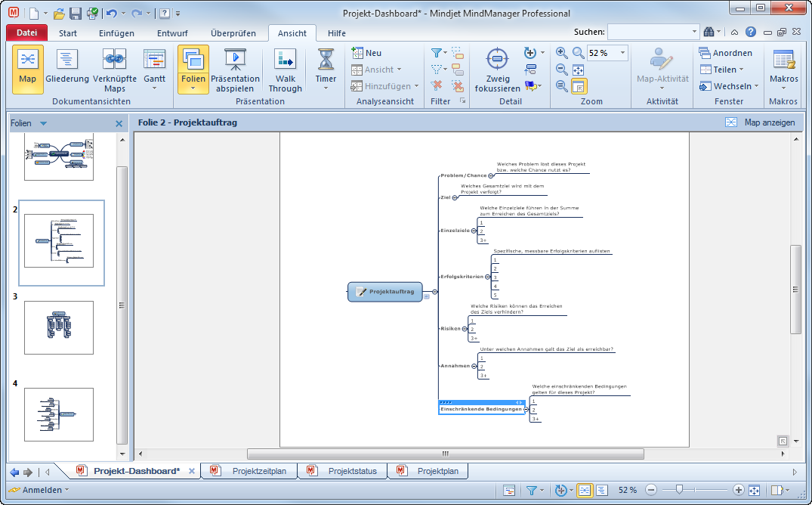Toggle outline view button in status bar
Viewport: 812px width, 505px height.
coord(602,490)
